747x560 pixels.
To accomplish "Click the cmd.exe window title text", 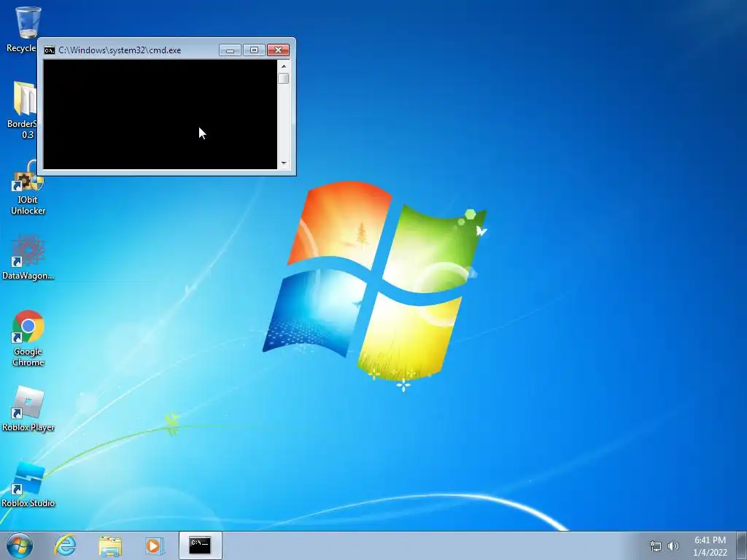I will coord(120,50).
